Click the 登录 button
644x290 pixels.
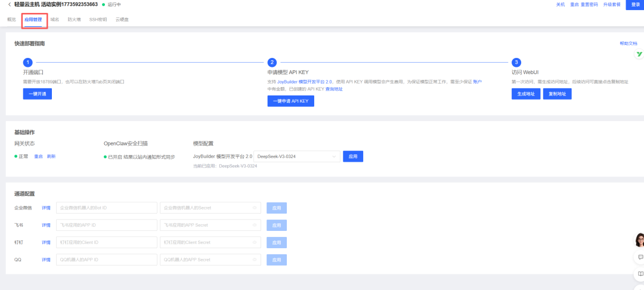click(x=635, y=5)
